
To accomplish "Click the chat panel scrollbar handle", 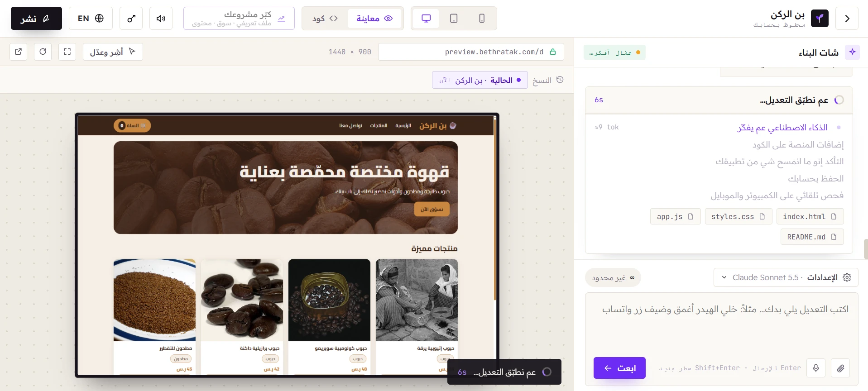I will (866, 249).
